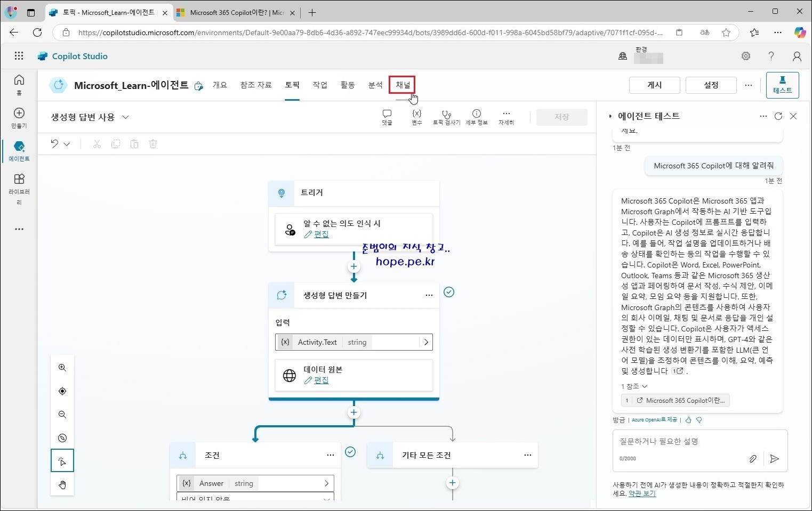The width and height of the screenshot is (812, 511).
Task: Close the agent test panel
Action: [793, 116]
